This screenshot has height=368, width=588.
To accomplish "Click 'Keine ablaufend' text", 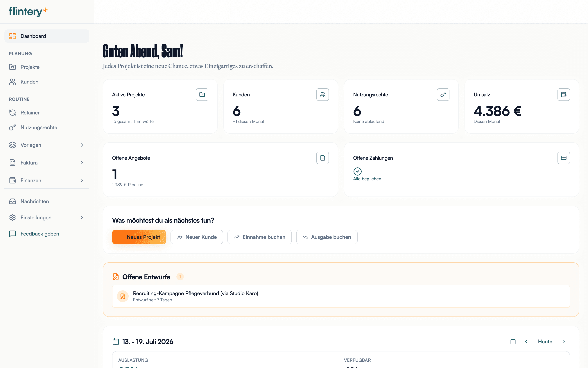I will coord(369,121).
